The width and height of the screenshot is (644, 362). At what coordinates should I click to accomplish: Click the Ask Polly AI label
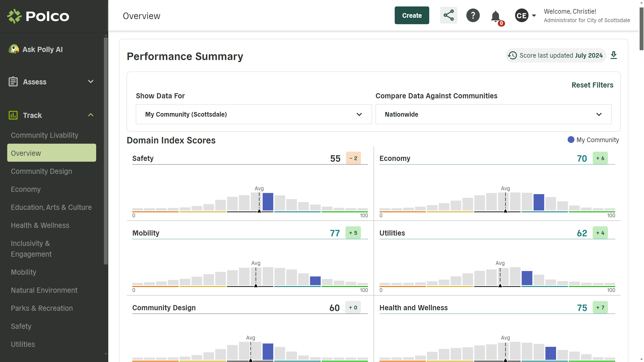click(43, 49)
